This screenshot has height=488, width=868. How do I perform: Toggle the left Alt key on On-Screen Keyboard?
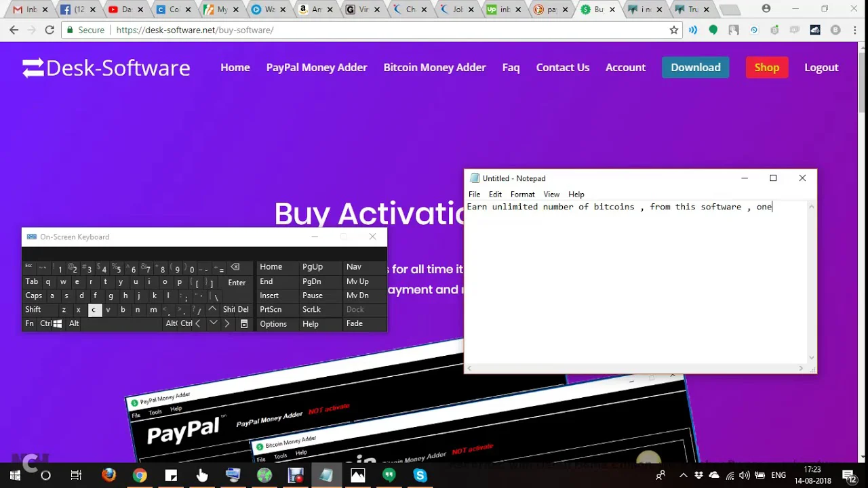pos(74,323)
